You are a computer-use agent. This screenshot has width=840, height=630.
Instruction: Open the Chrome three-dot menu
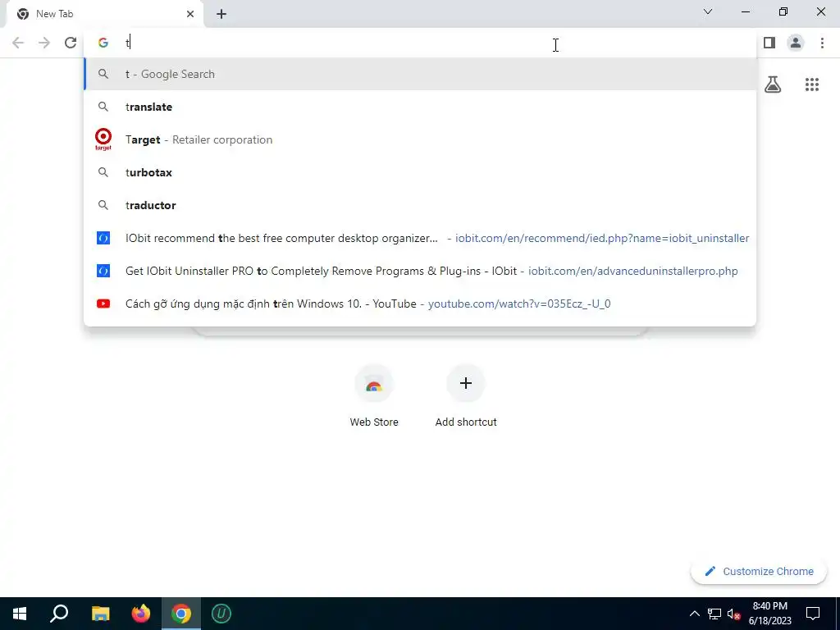[822, 43]
